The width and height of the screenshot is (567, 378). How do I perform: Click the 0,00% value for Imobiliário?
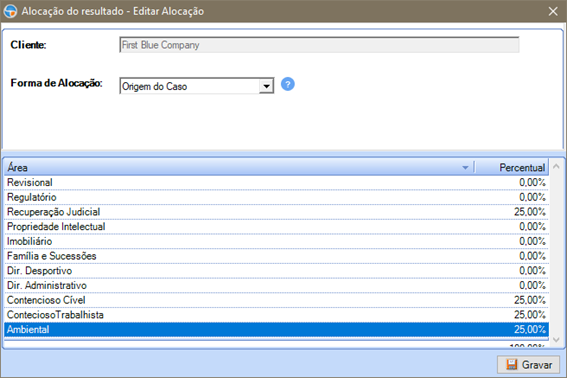pos(532,241)
